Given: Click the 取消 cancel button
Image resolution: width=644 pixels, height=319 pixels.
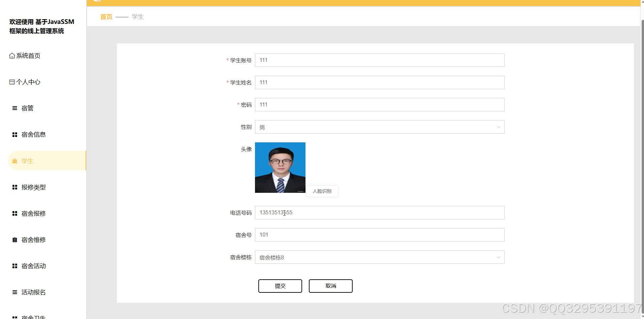Looking at the screenshot, I should coord(330,286).
